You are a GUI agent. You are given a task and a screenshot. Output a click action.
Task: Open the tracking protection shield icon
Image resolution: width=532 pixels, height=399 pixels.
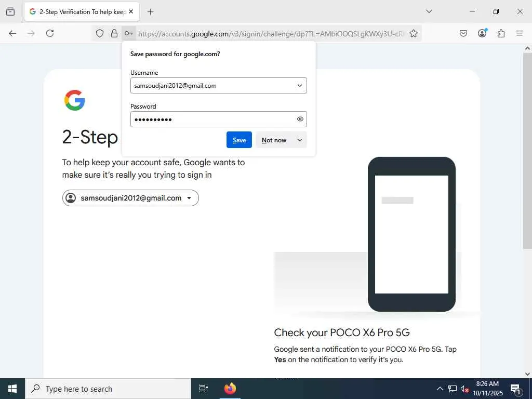pyautogui.click(x=99, y=33)
